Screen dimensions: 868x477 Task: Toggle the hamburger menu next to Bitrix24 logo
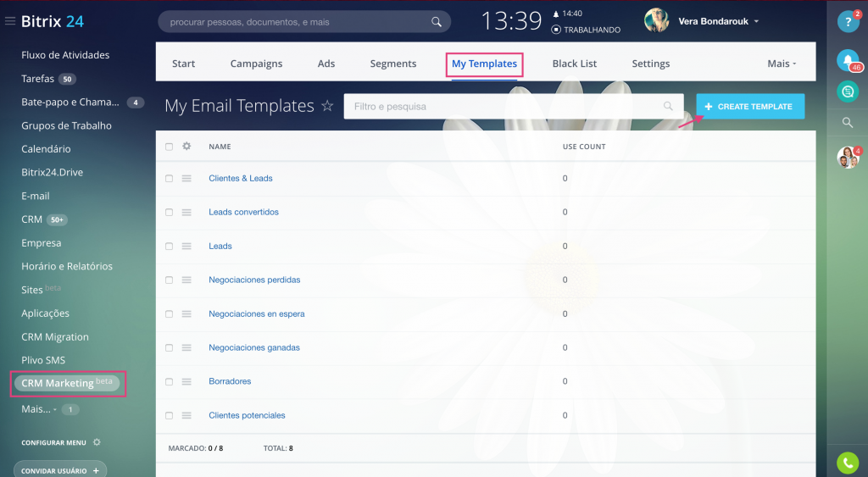point(10,21)
